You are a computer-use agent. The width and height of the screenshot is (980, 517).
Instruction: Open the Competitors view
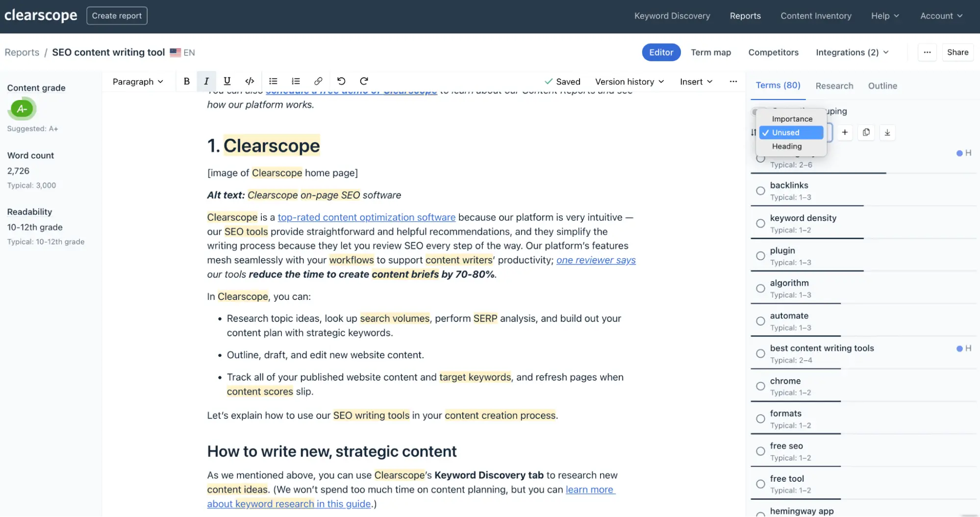click(773, 52)
